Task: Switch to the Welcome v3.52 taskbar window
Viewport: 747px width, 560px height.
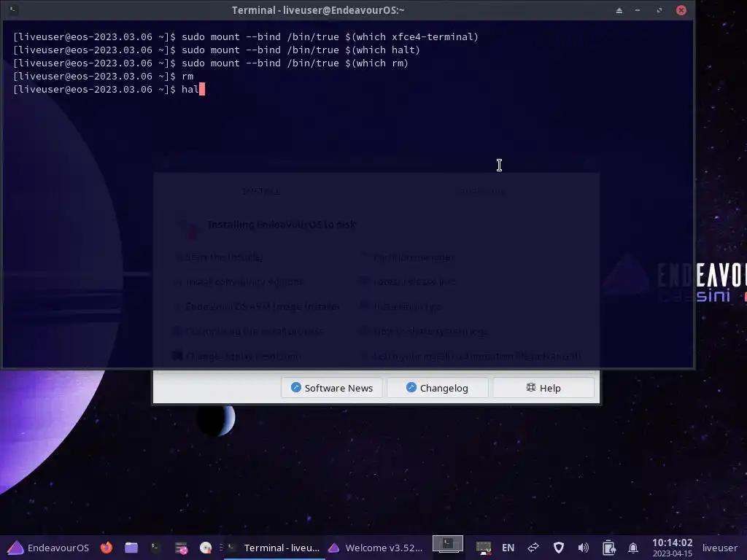Action: coord(376,548)
